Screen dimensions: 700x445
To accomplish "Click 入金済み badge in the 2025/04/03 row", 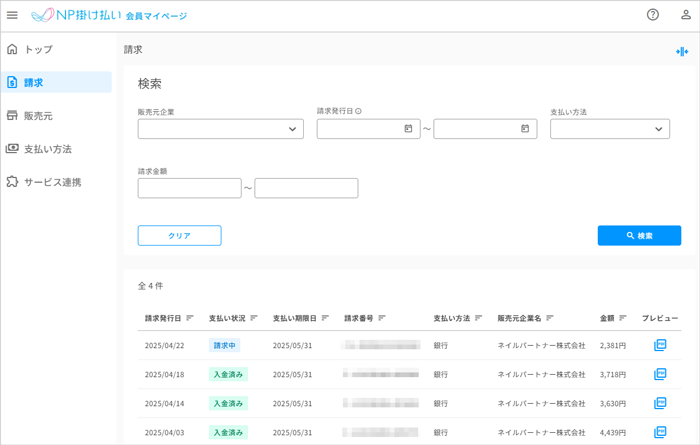I will [228, 433].
